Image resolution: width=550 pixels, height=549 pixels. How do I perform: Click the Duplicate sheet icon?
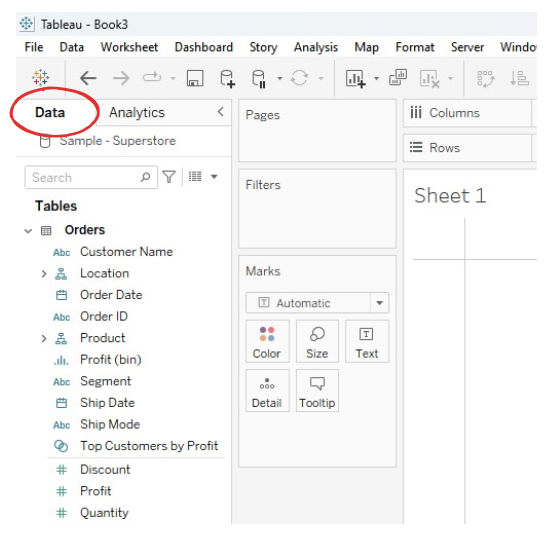(398, 78)
